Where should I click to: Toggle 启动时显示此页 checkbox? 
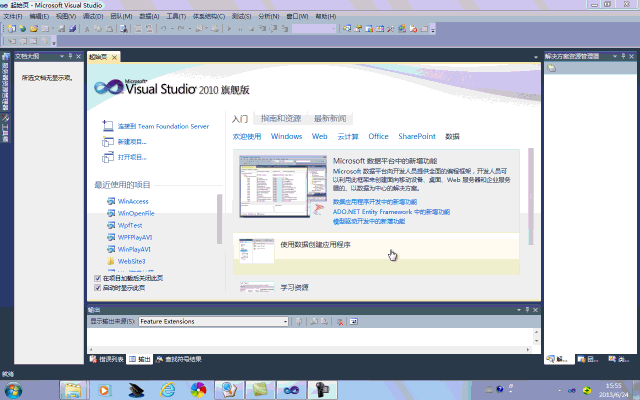click(x=98, y=288)
